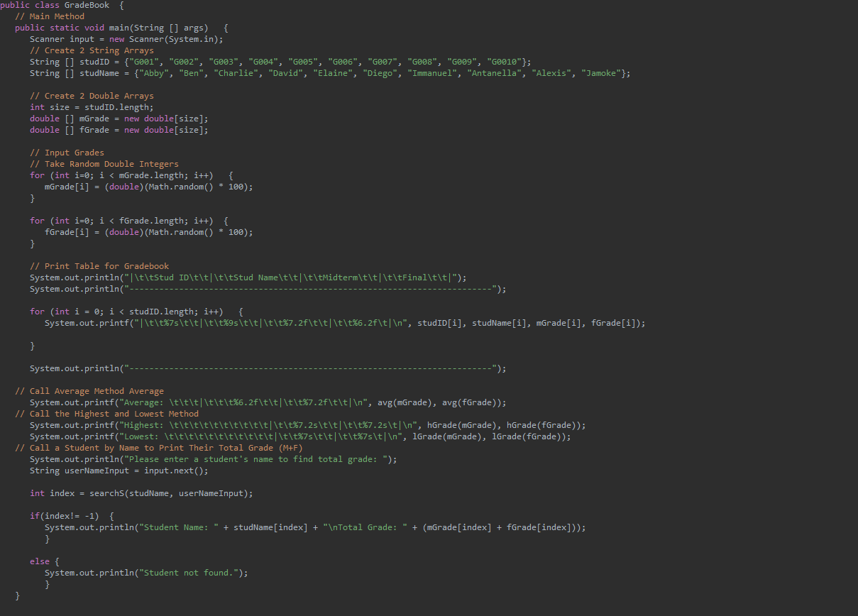The width and height of the screenshot is (858, 616).
Task: Click the class name GradeBook
Action: pos(87,5)
